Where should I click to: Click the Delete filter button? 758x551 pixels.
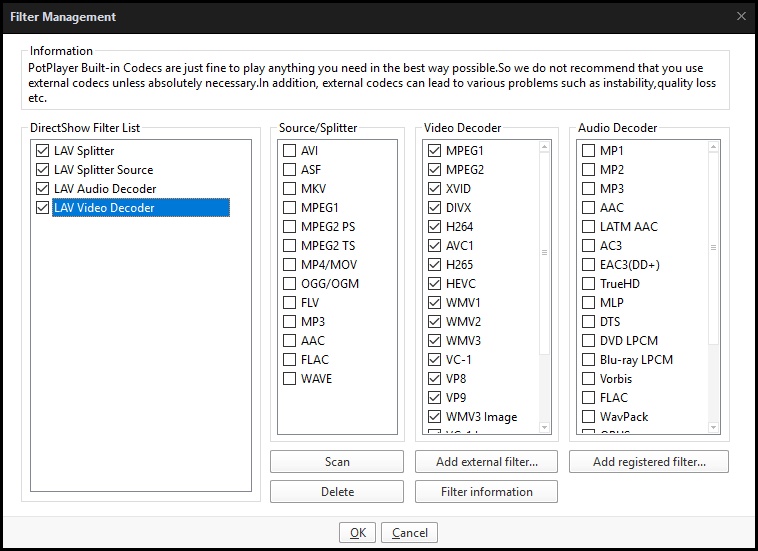[x=337, y=492]
